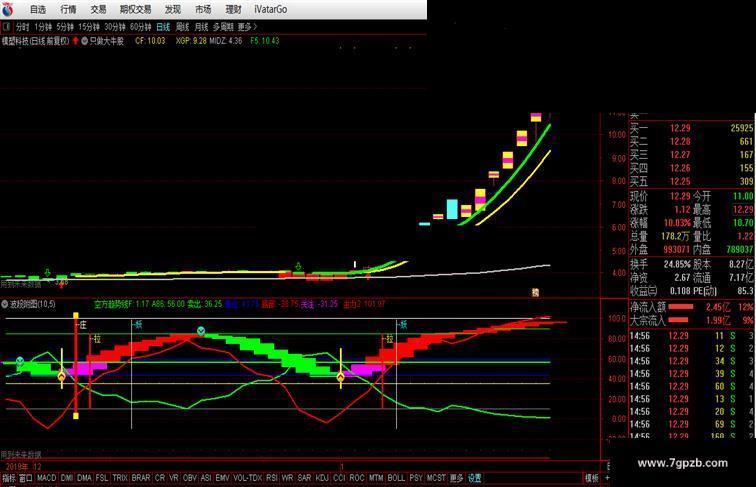The image size is (756, 487).
Task: Click the large cyan candlestick
Action: click(452, 209)
